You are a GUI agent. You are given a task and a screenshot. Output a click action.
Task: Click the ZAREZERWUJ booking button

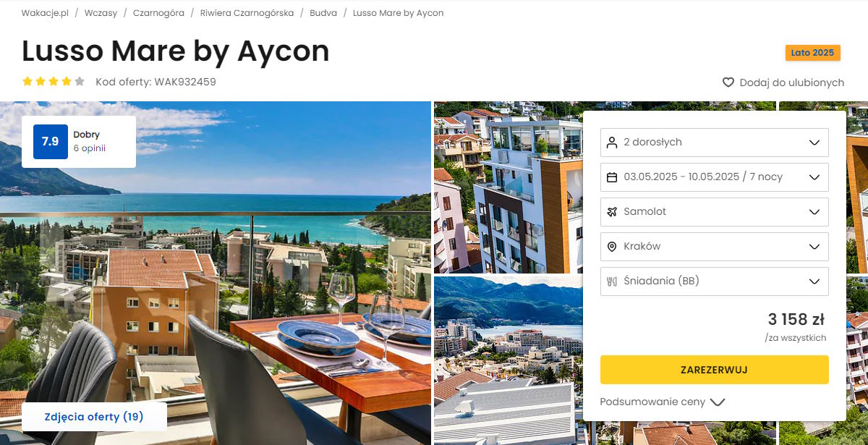[715, 370]
